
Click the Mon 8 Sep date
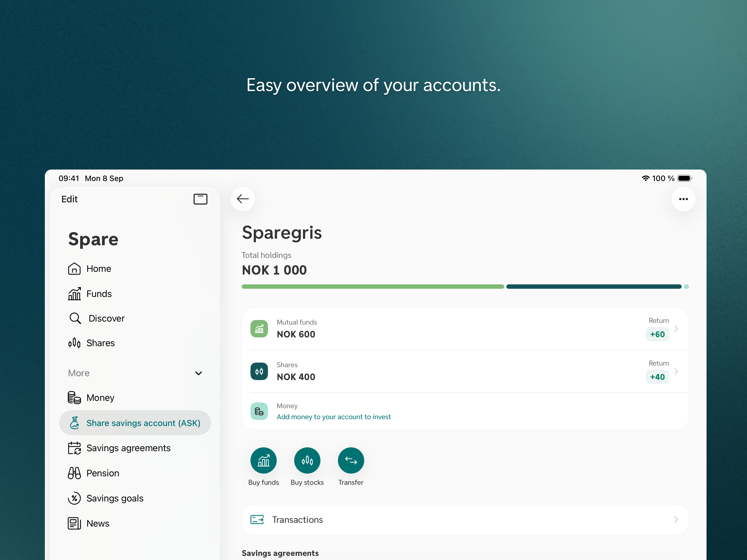104,178
